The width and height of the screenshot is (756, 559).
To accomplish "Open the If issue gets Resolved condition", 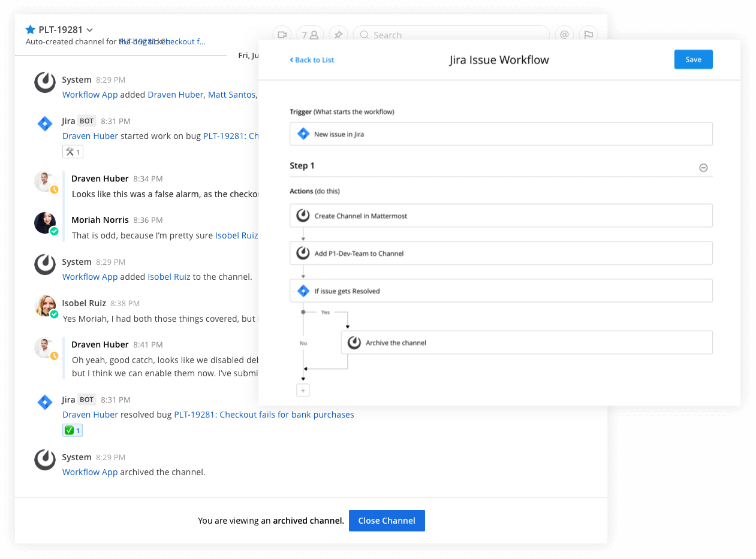I will coord(501,291).
